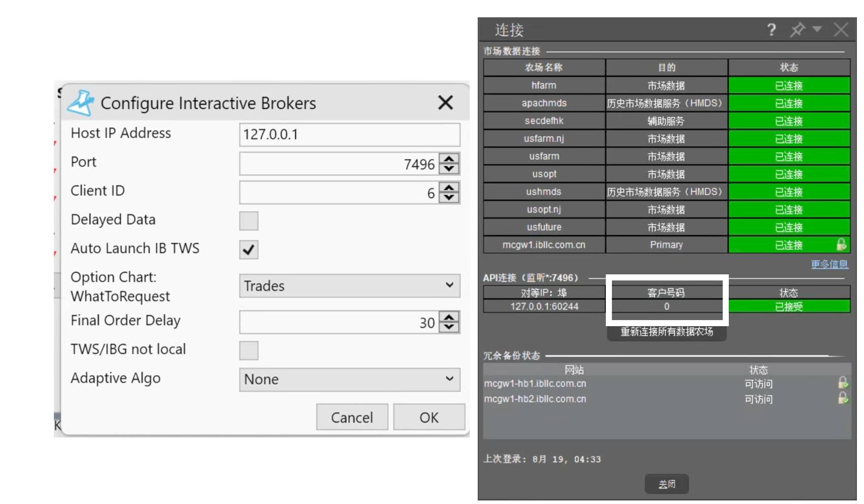This screenshot has width=864, height=504.
Task: Uncheck Auto Launch IB TWS
Action: (x=249, y=249)
